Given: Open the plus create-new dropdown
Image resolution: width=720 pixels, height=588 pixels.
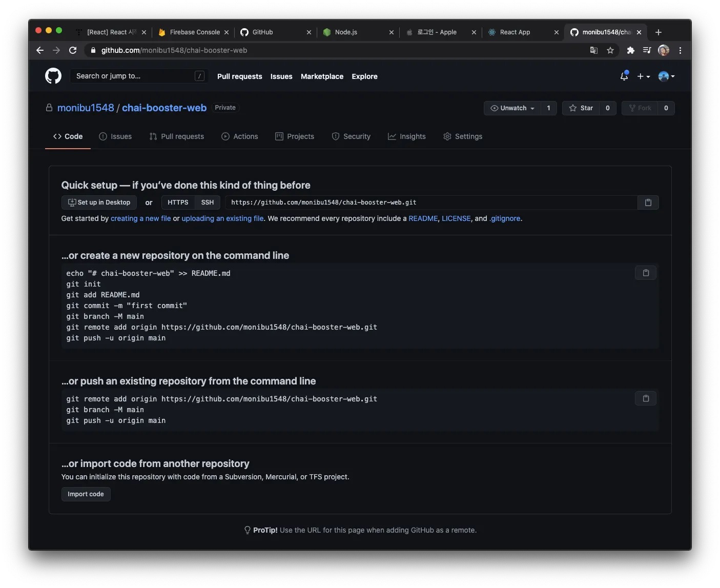Looking at the screenshot, I should coord(643,76).
